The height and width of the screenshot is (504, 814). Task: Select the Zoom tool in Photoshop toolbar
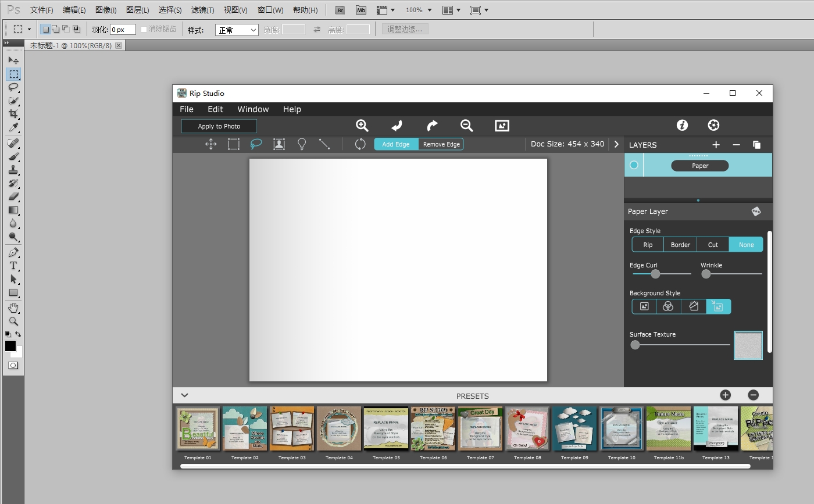(x=13, y=321)
